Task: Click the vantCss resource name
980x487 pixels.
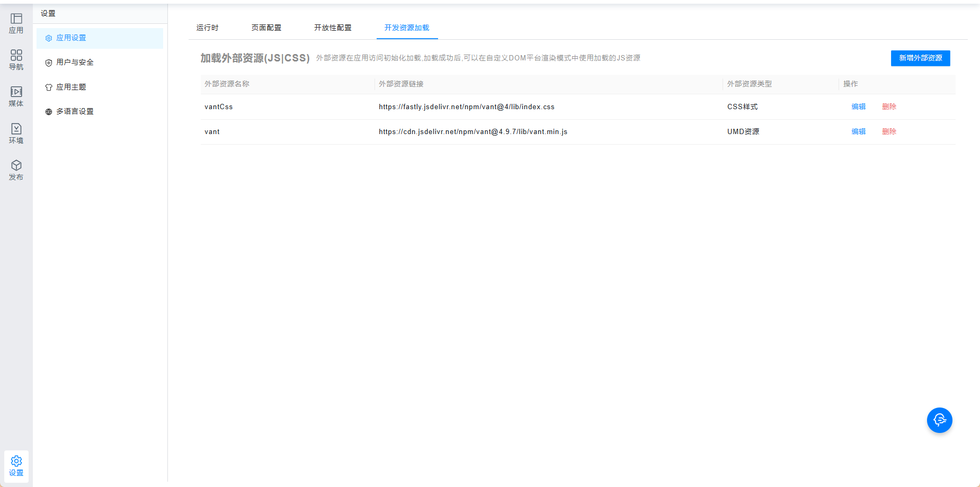Action: click(x=218, y=107)
